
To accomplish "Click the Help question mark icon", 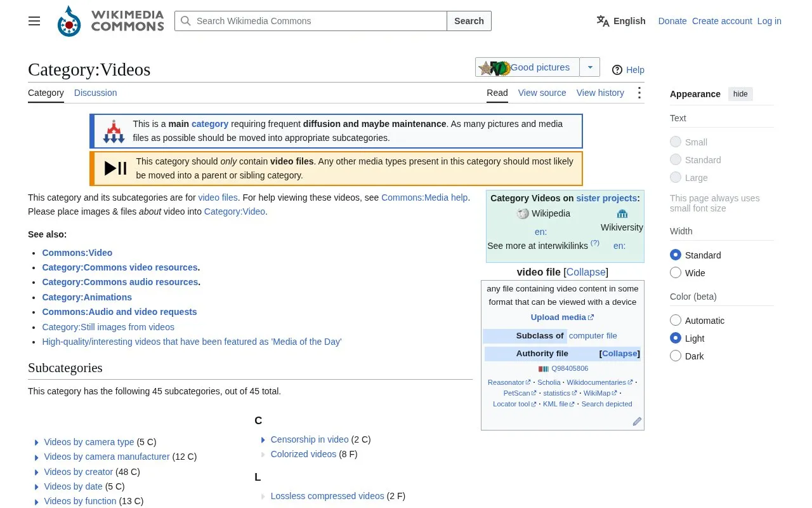I will 617,70.
